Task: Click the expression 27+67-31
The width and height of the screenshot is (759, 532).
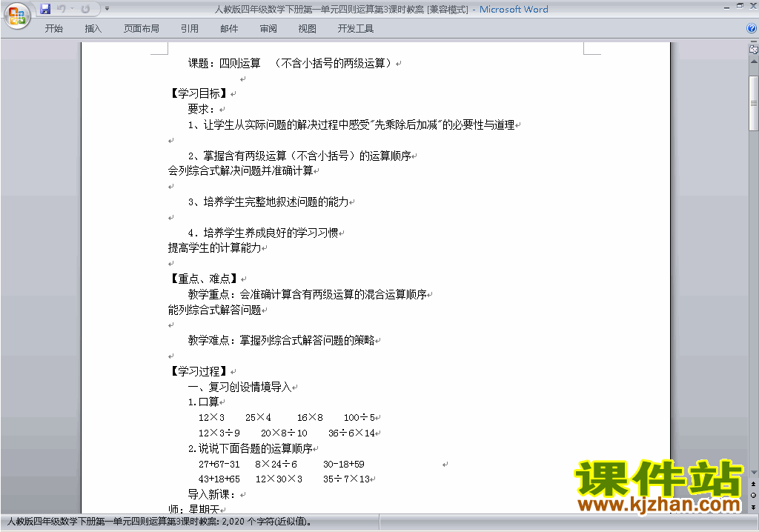Action: tap(219, 465)
